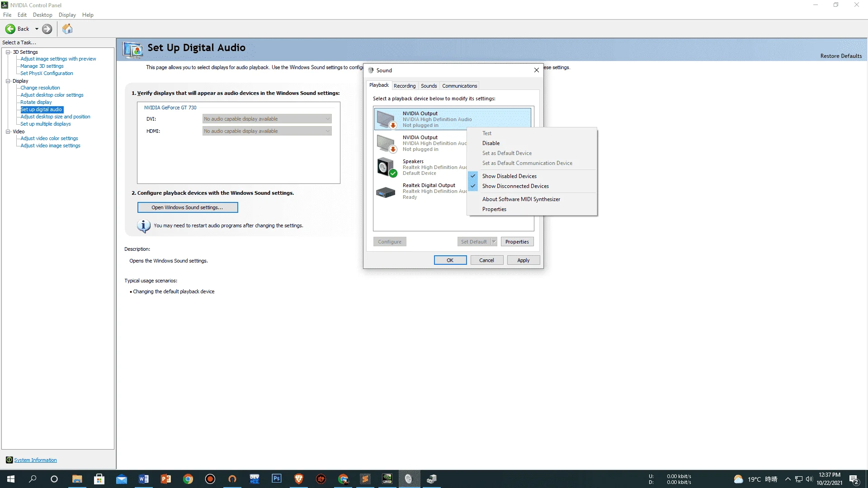Select the first NVIDIA Output device icon
The image size is (868, 488).
tap(386, 119)
